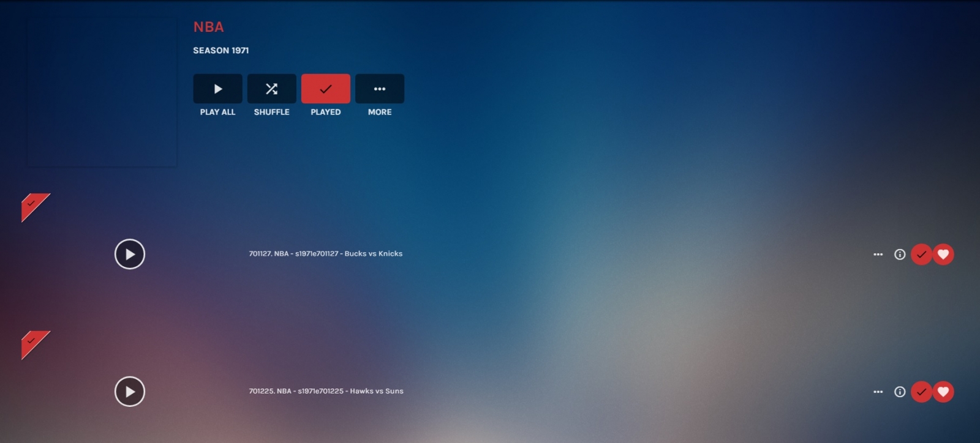Play the Hawks vs Suns episode
The height and width of the screenshot is (443, 980).
pos(130,392)
